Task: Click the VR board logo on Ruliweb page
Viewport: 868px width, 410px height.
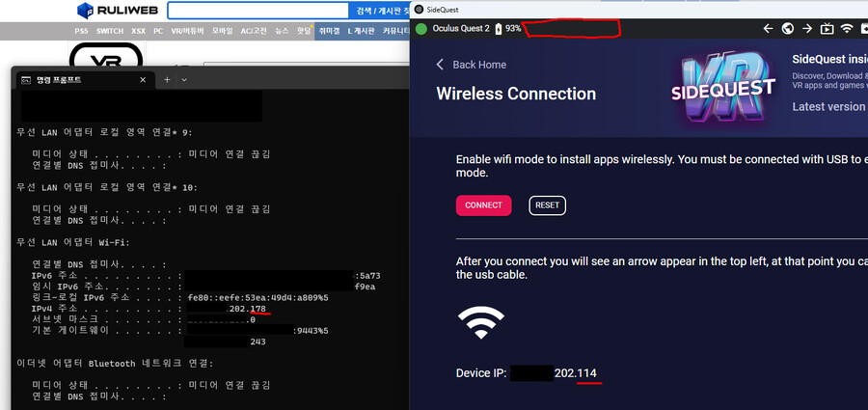Action: 106,54
